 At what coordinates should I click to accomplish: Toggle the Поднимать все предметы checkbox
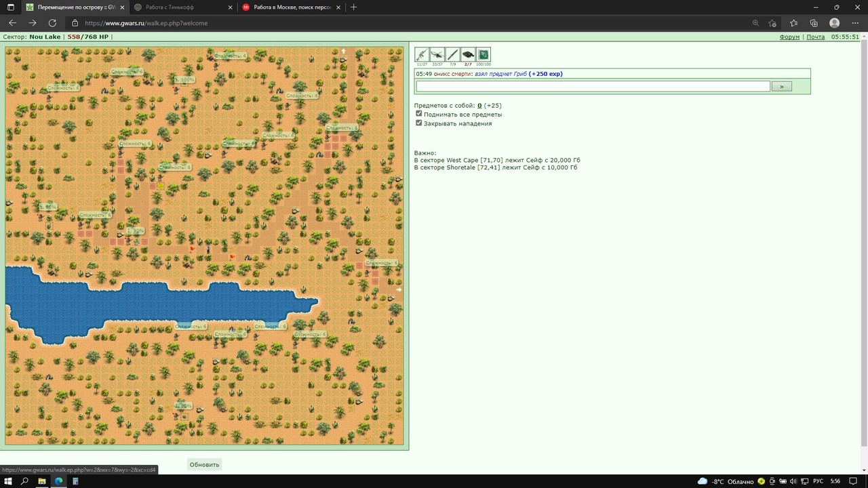pyautogui.click(x=419, y=114)
